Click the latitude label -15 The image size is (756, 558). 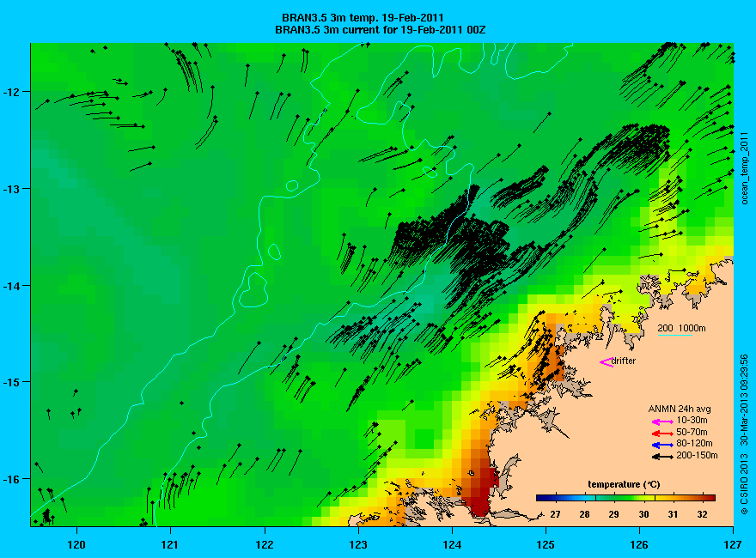(10, 382)
